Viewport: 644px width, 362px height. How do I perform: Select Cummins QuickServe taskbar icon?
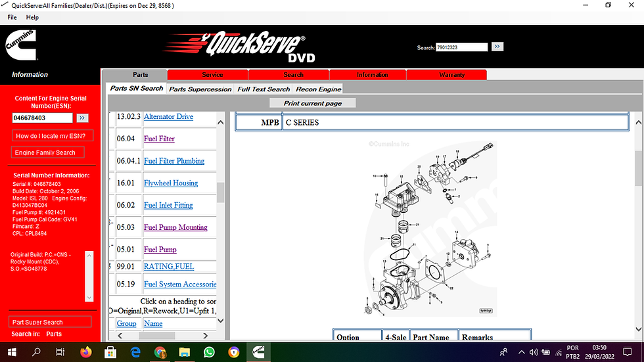point(258,352)
